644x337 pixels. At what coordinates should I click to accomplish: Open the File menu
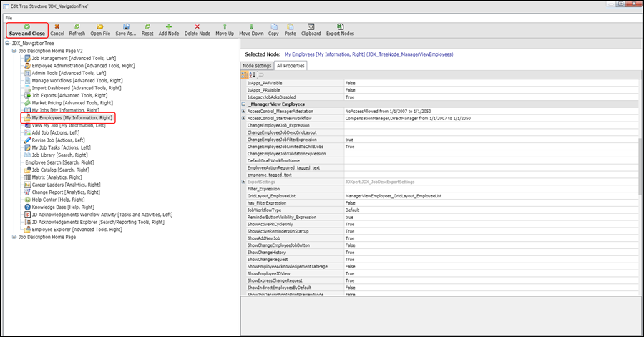tap(9, 17)
